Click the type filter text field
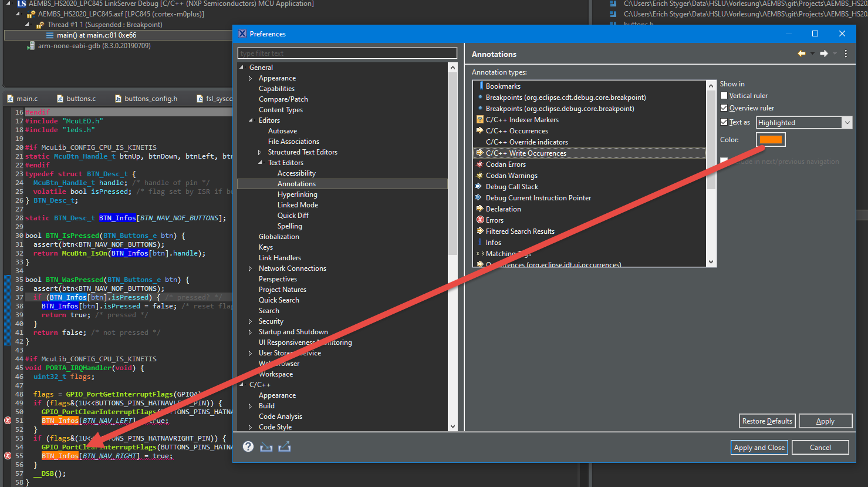This screenshot has width=868, height=487. (x=347, y=53)
